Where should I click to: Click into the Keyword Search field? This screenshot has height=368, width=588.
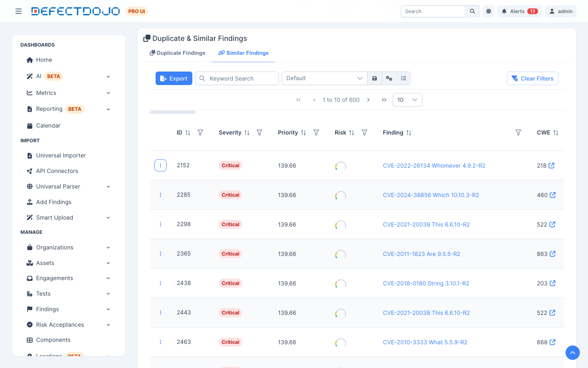(x=237, y=79)
